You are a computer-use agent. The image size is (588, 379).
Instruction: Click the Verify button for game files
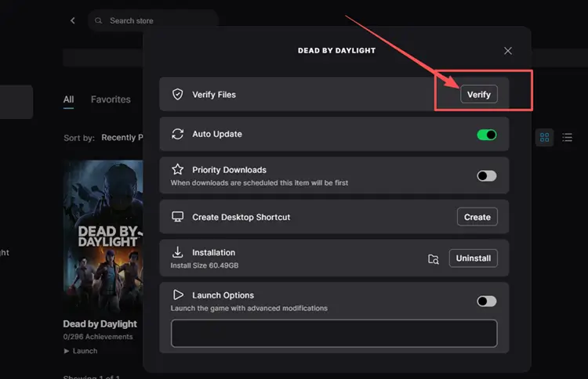[479, 95]
